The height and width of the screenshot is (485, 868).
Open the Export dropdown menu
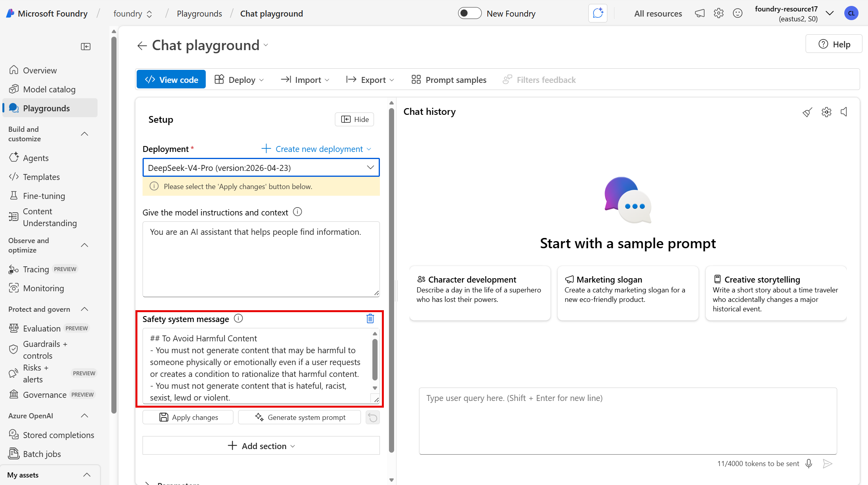[x=370, y=80]
